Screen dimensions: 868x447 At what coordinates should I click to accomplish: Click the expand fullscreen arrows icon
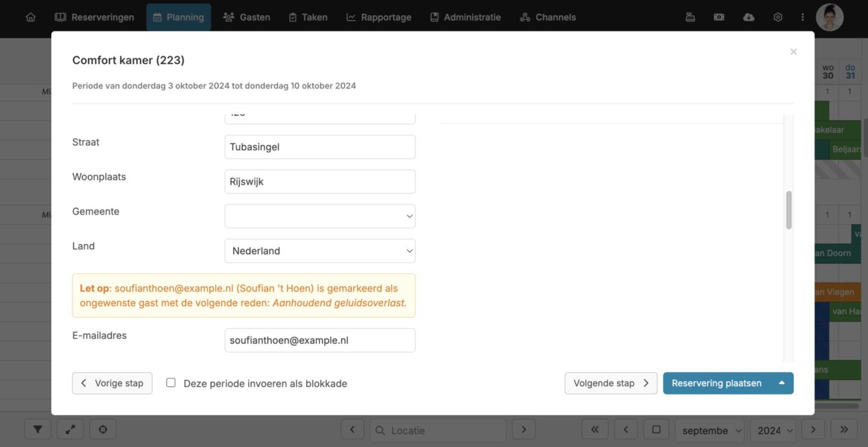tap(70, 430)
